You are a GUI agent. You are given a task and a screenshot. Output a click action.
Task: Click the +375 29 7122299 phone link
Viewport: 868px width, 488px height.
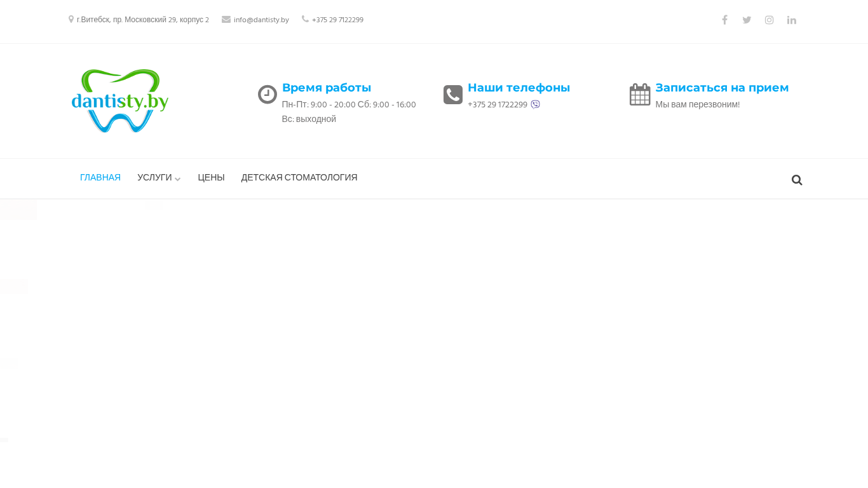337,20
